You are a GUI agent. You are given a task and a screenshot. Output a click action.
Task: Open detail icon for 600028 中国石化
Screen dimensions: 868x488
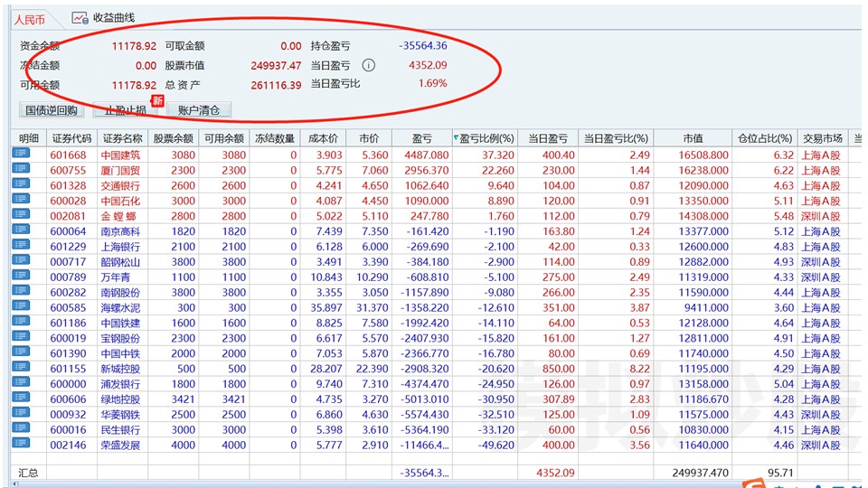coord(21,199)
